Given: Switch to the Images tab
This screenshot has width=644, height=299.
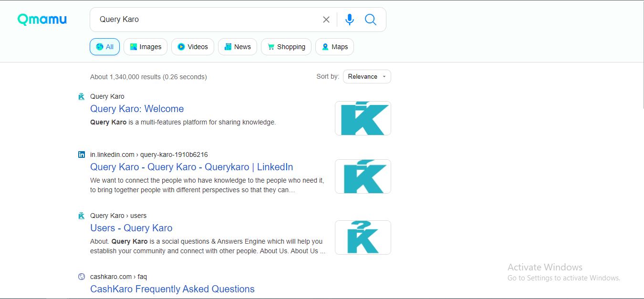Looking at the screenshot, I should [x=145, y=47].
